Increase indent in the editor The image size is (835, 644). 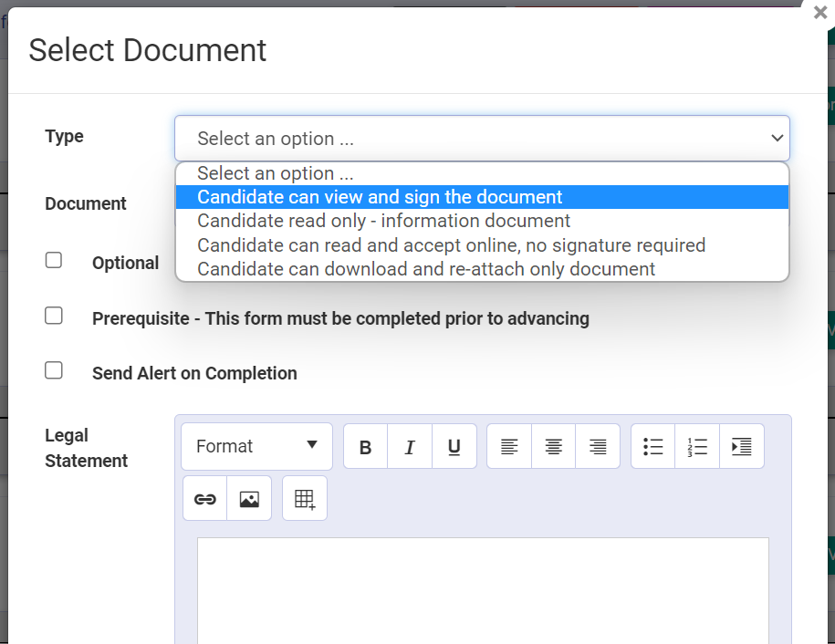pos(742,447)
